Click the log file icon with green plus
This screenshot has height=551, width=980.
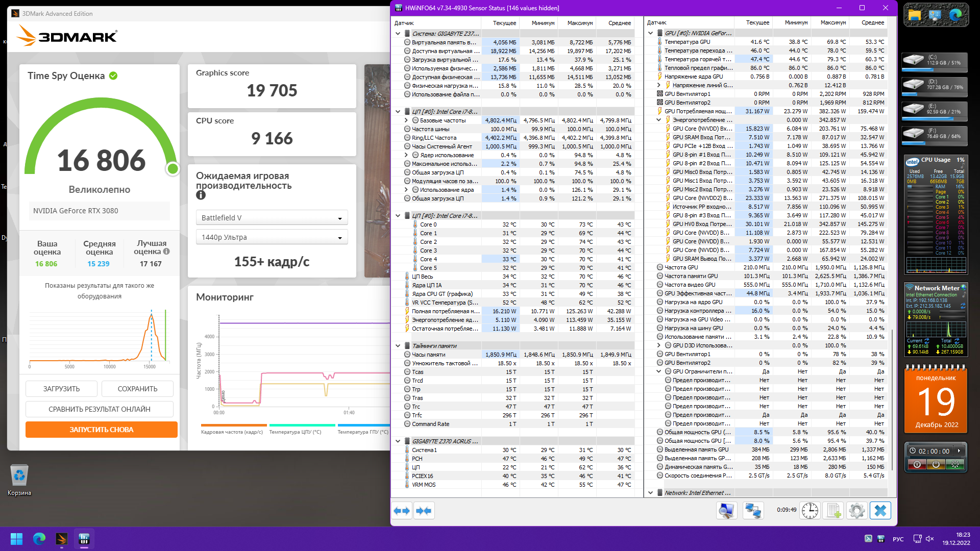pyautogui.click(x=833, y=510)
